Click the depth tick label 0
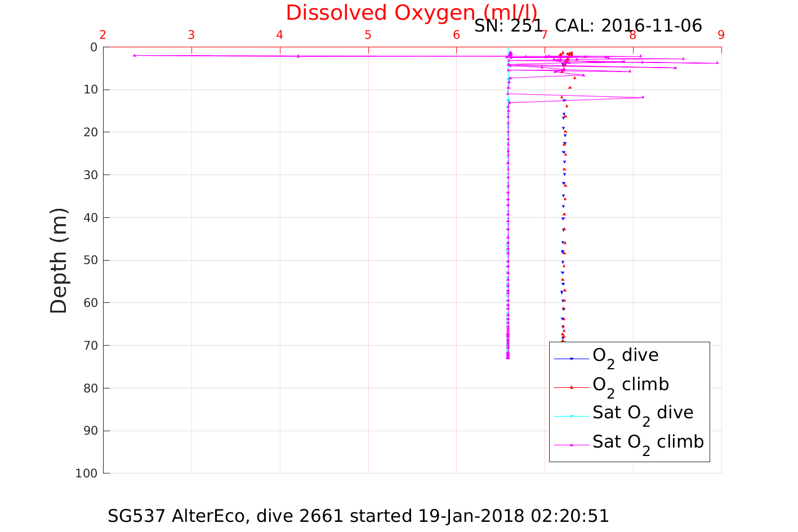Viewport: 798px width, 532px height. [x=94, y=47]
